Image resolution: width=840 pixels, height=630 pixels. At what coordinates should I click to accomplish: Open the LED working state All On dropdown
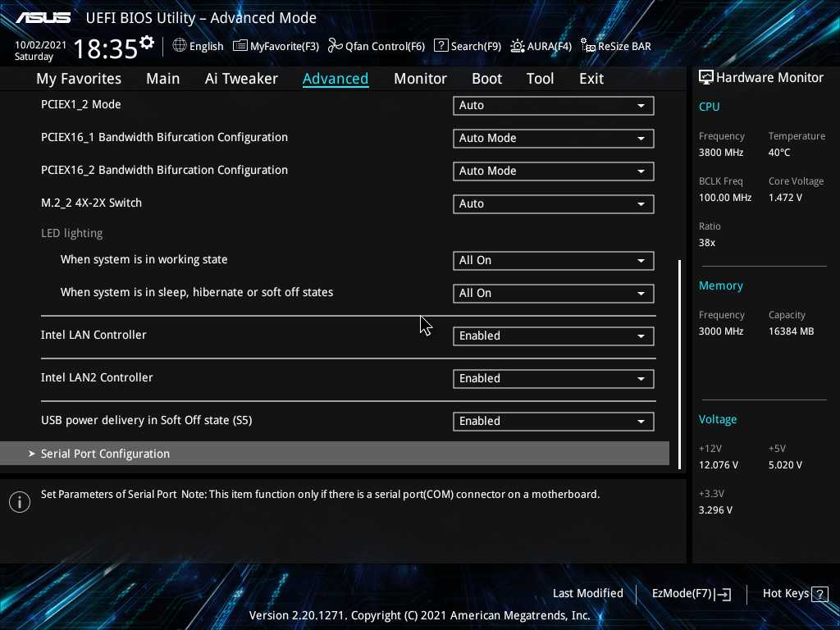tap(553, 261)
